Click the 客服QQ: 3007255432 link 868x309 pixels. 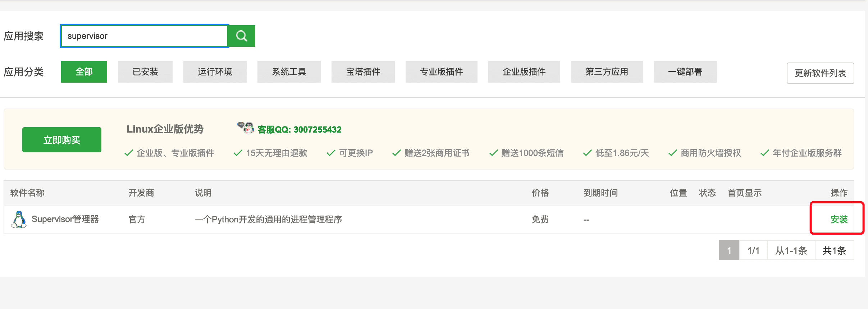tap(300, 130)
